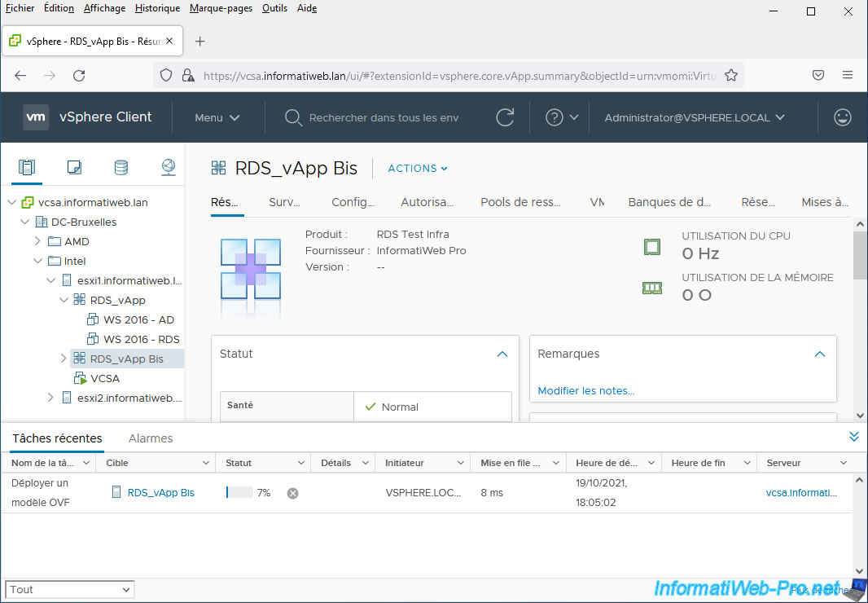
Task: Collapse the recent tasks panel
Action: pos(854,437)
